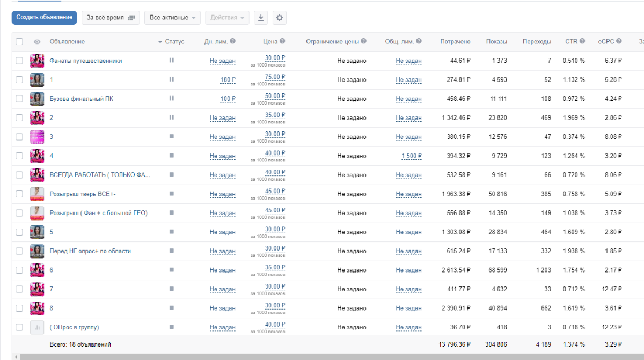Open thumbnail of Фанаты путешественники ad

[37, 61]
